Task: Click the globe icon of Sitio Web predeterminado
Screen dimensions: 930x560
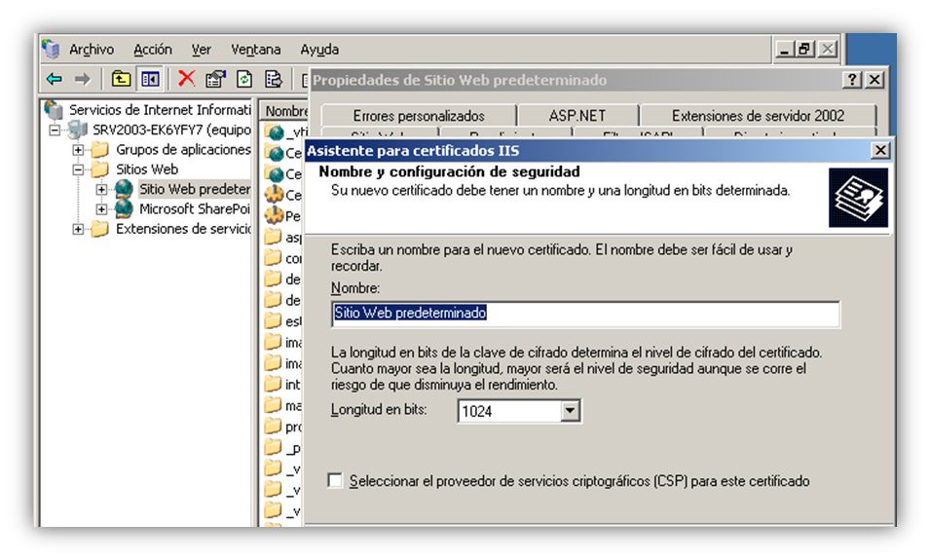Action: tap(124, 189)
